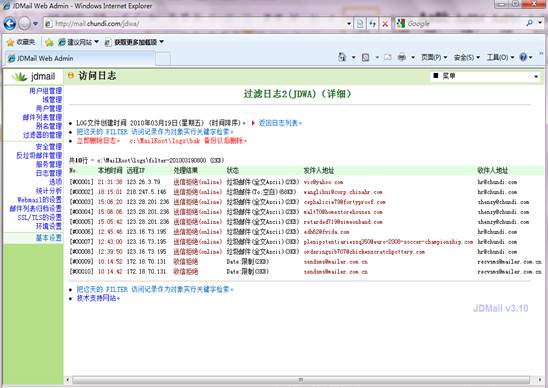Open 统计分析 in the sidebar
The height and width of the screenshot is (388, 548).
click(49, 191)
